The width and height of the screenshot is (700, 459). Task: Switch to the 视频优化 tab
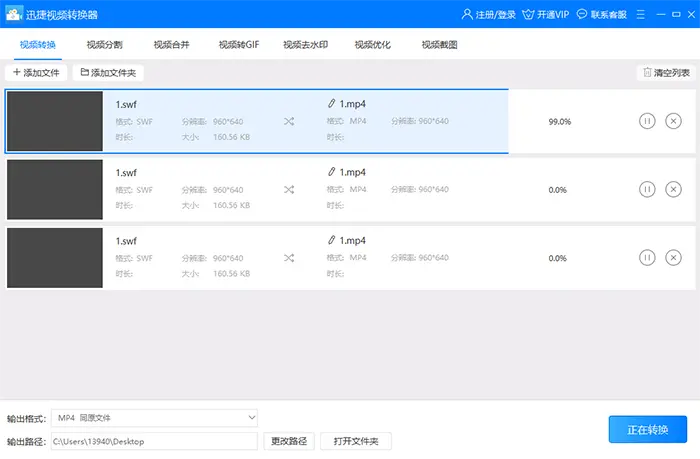(x=373, y=45)
